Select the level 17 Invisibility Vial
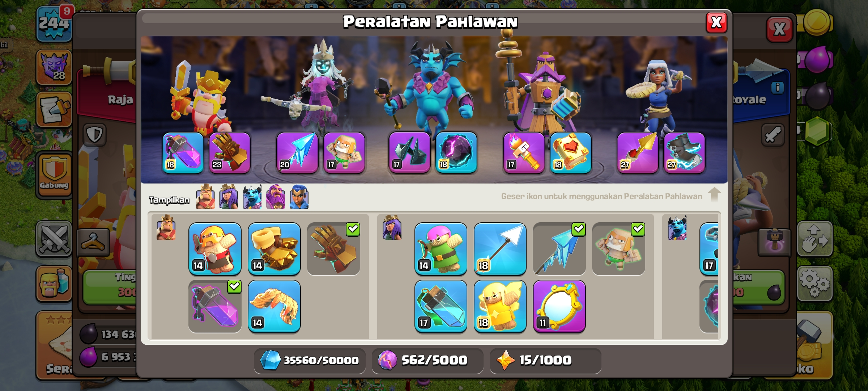The height and width of the screenshot is (391, 868). tap(441, 306)
